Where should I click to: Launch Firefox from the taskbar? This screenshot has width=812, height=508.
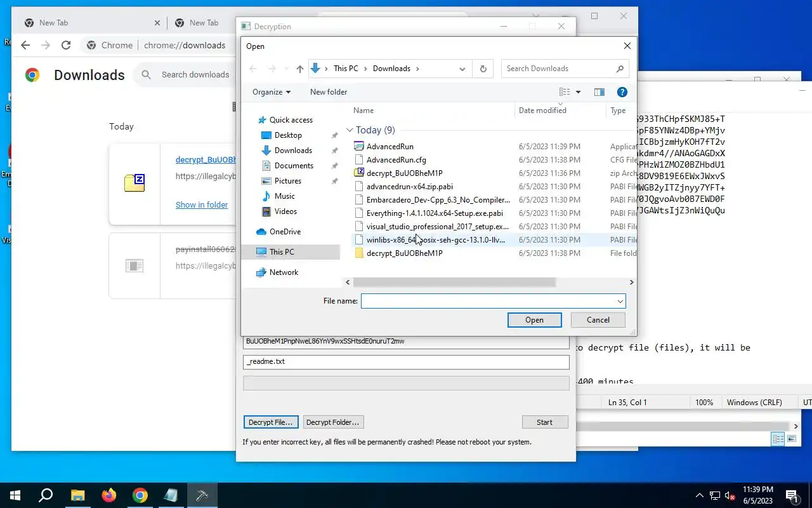pos(108,495)
